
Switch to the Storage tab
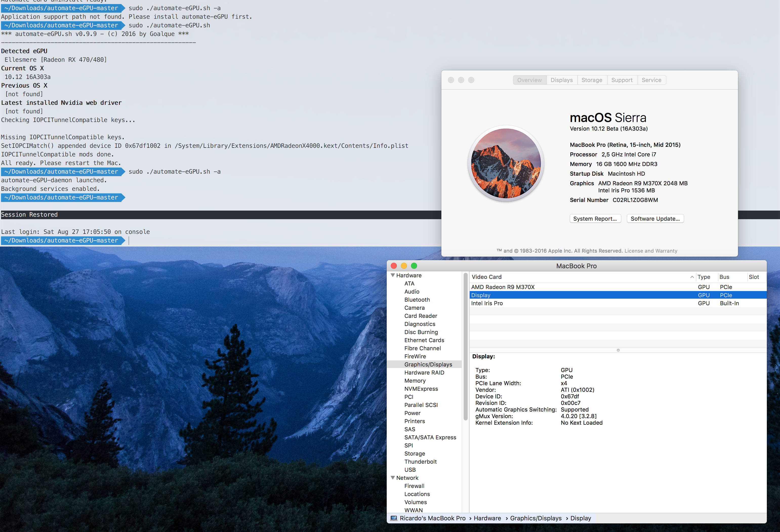pos(592,80)
